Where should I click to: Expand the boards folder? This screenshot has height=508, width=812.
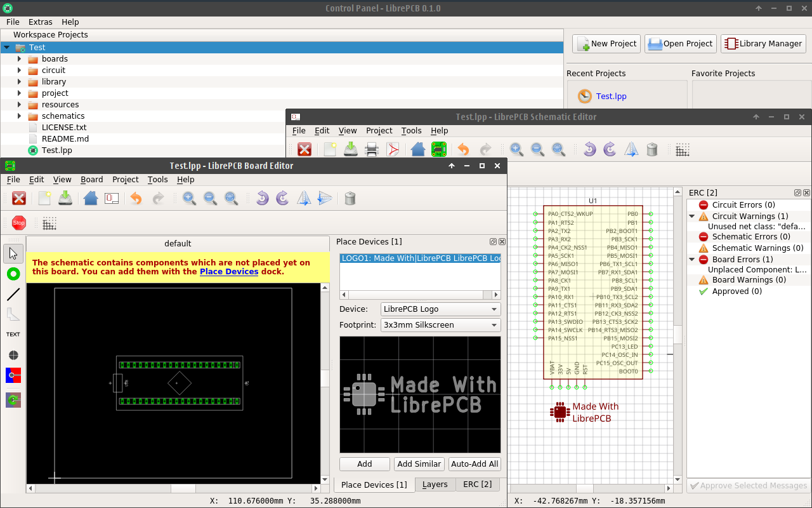(x=19, y=59)
